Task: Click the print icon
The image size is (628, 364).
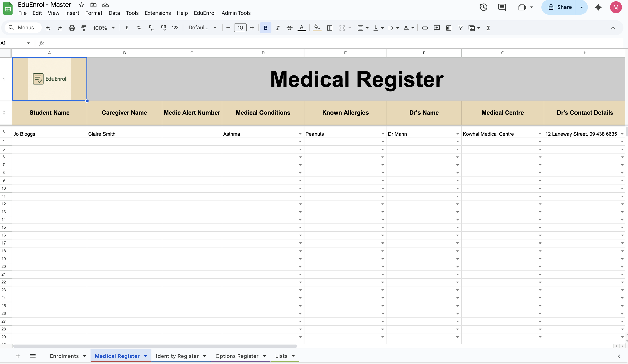Action: click(x=72, y=28)
